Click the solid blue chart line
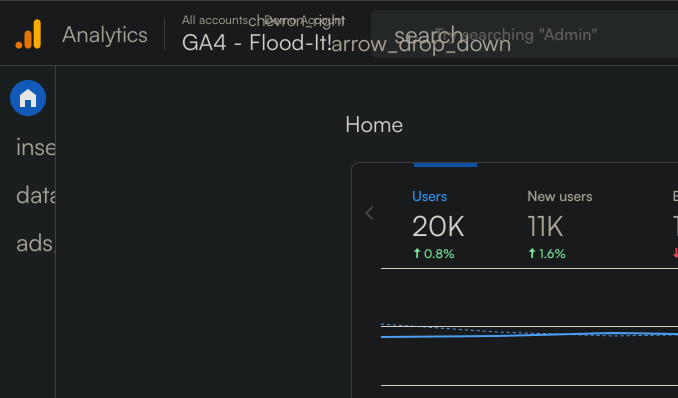678x398 pixels. 529,335
